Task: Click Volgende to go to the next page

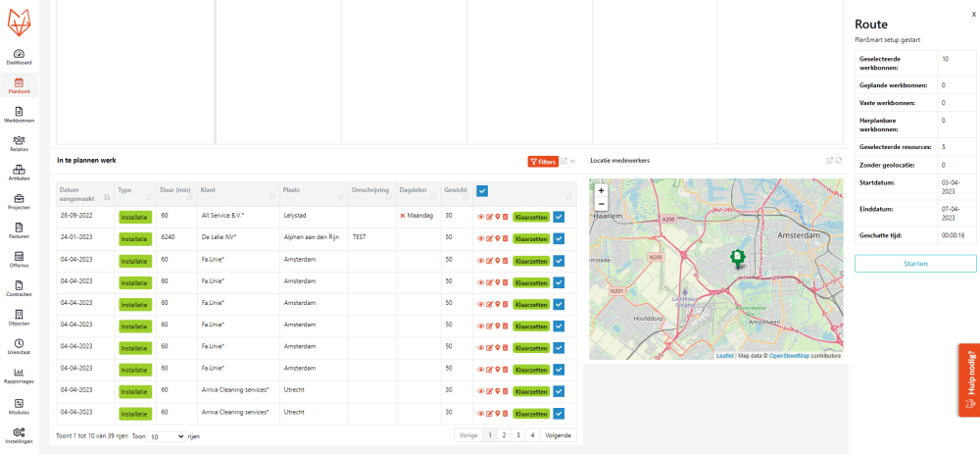Action: [x=557, y=434]
